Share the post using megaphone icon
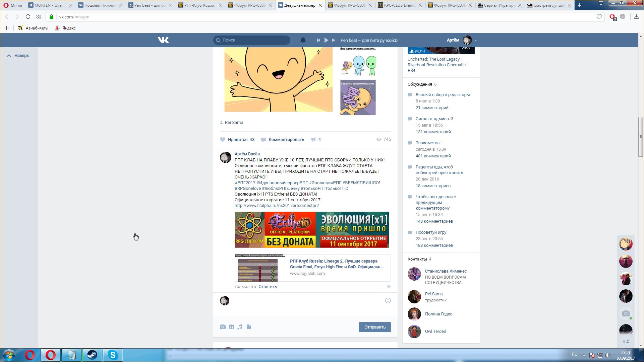 (315, 140)
